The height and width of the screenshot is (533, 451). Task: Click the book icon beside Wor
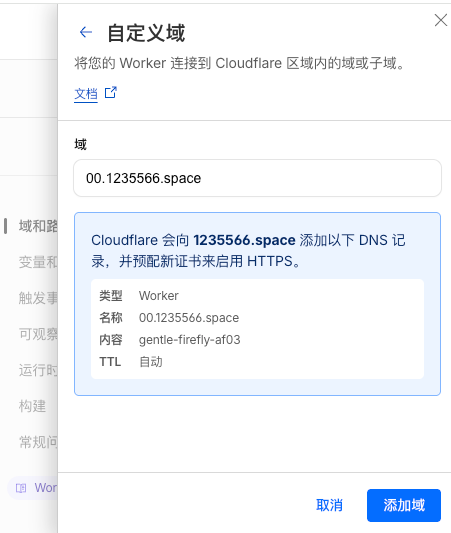click(x=21, y=488)
